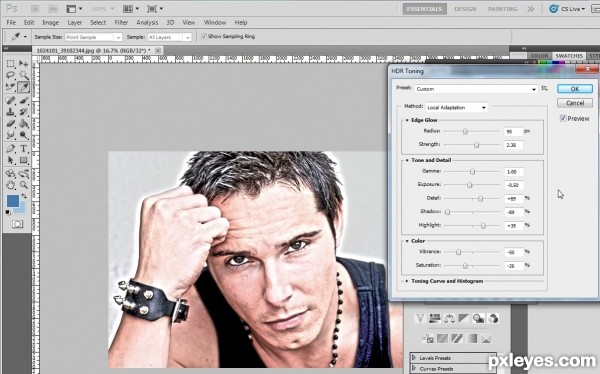This screenshot has width=600, height=374.
Task: Open the Sample Size dropdown
Action: point(93,37)
